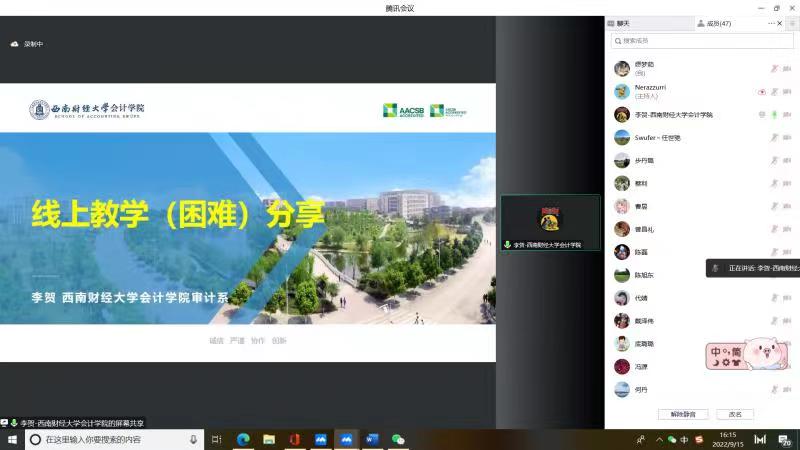The width and height of the screenshot is (800, 450).
Task: Open the Task View taskbar icon
Action: point(216,439)
